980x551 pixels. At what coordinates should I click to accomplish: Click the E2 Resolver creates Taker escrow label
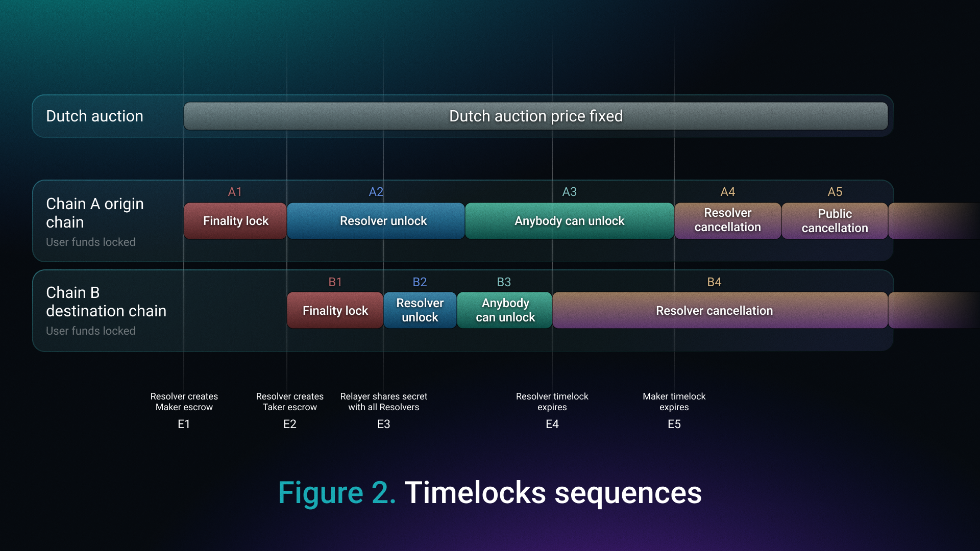point(290,402)
